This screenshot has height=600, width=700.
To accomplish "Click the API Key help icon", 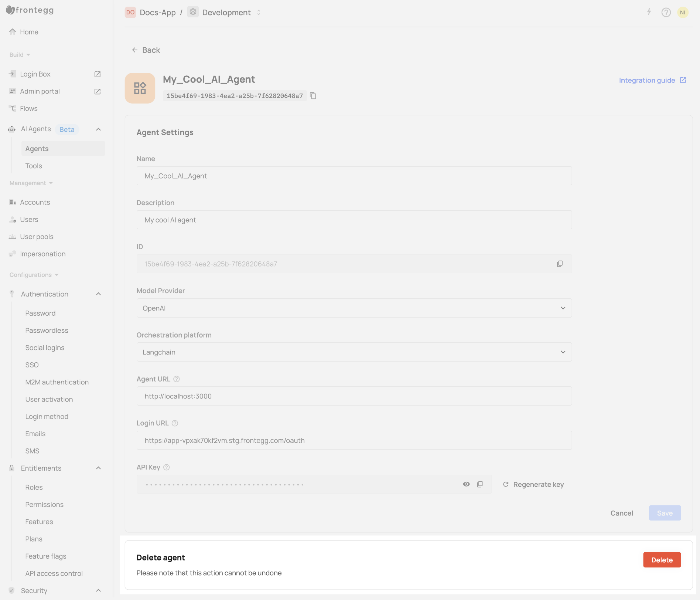I will (x=167, y=467).
